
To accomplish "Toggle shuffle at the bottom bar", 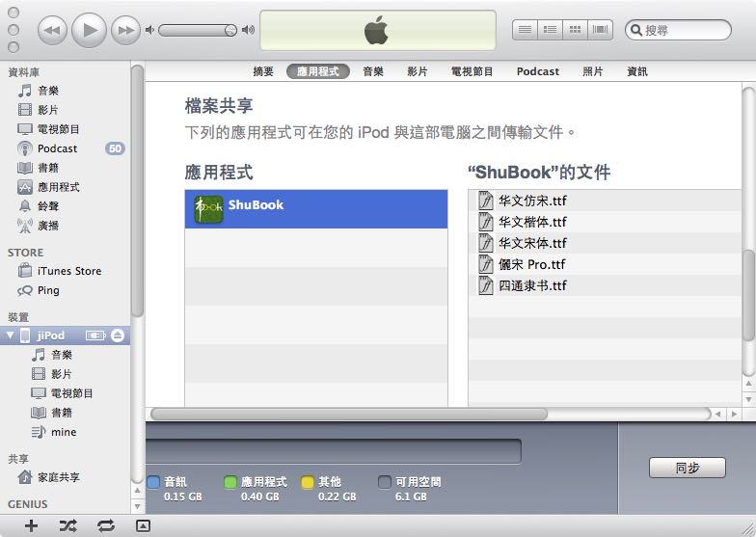I will 67,525.
